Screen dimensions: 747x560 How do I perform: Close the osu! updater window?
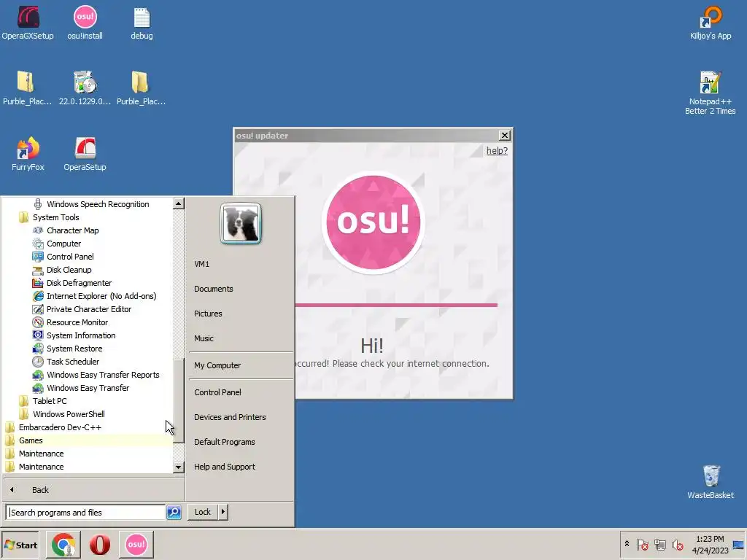[505, 135]
